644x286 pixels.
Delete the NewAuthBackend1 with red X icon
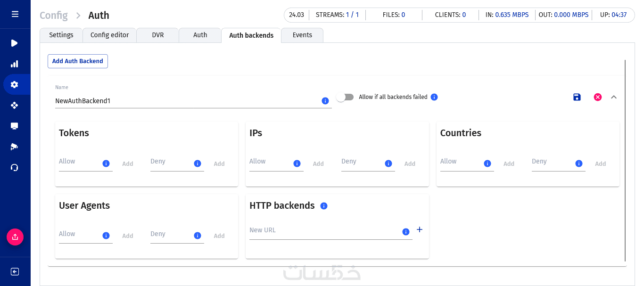point(598,97)
